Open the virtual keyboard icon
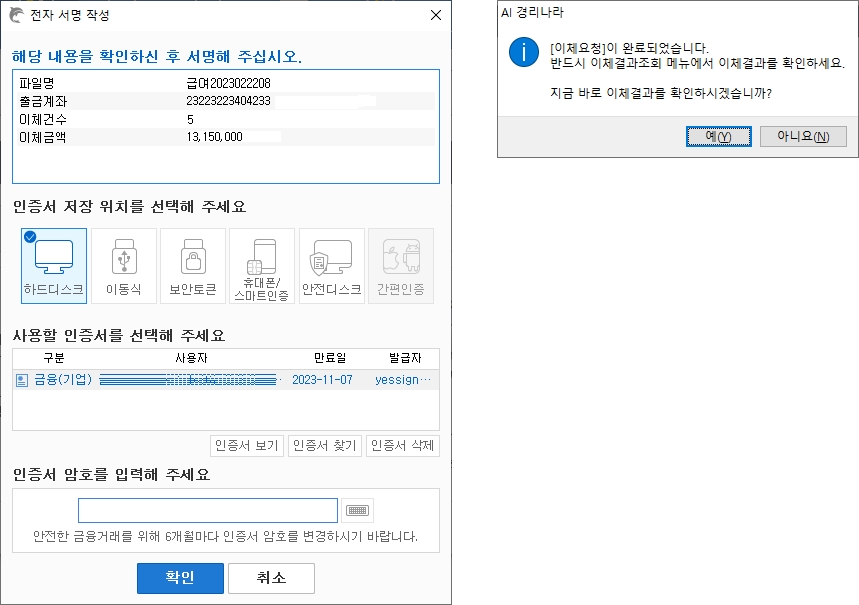Image resolution: width=859 pixels, height=605 pixels. tap(357, 511)
